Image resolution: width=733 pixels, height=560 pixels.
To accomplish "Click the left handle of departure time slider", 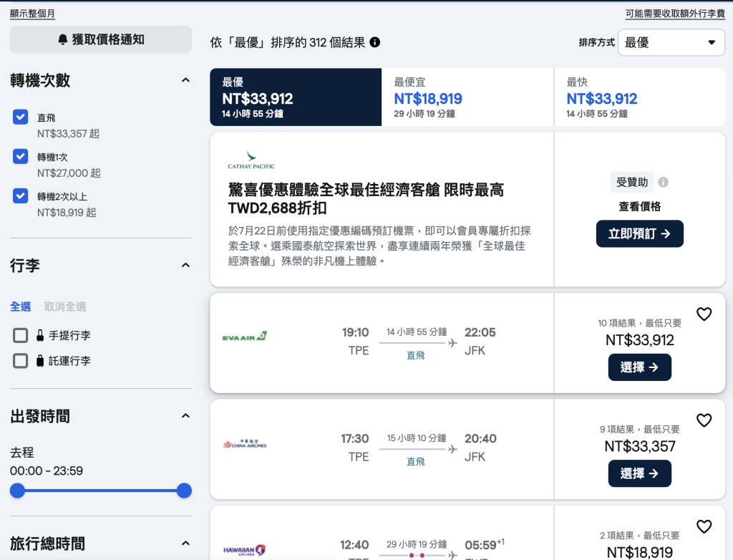I will (17, 491).
